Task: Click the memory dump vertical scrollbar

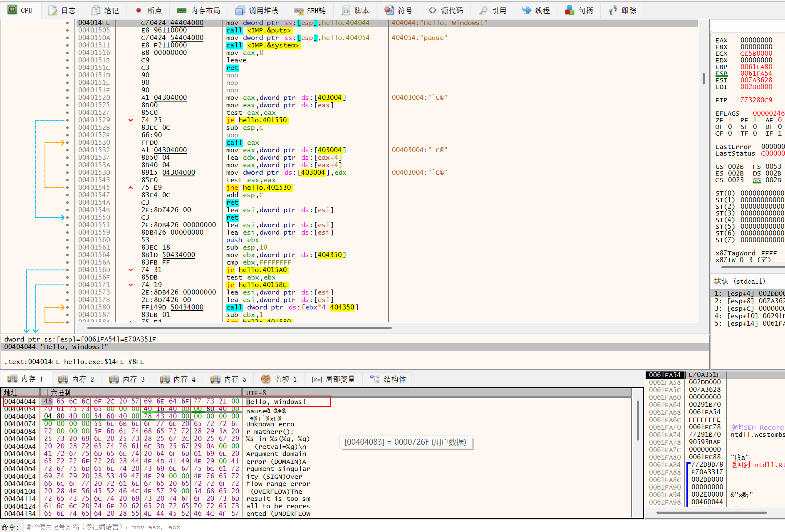Action: click(637, 420)
